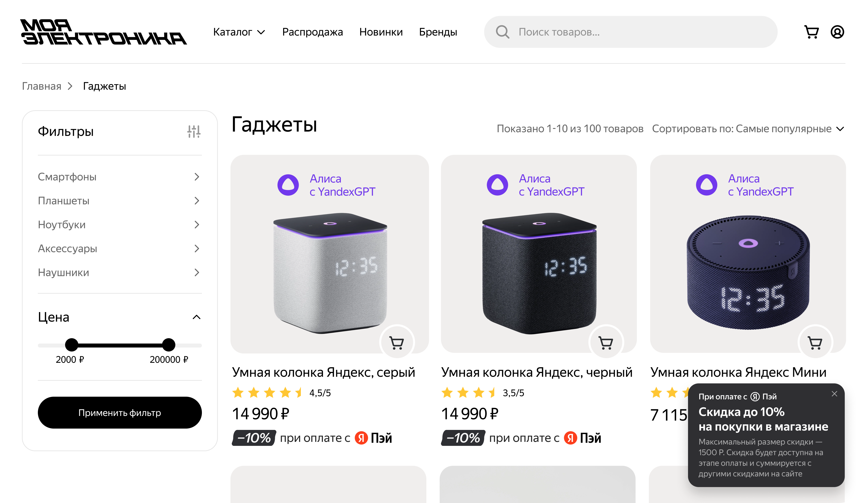Open the shopping cart in header
Image resolution: width=868 pixels, height=503 pixels.
(811, 32)
